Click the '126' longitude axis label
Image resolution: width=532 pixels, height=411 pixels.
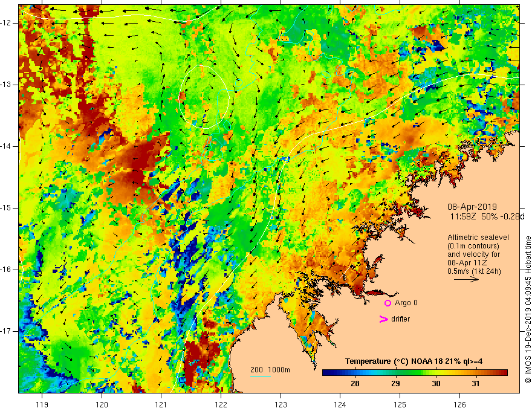(x=459, y=404)
